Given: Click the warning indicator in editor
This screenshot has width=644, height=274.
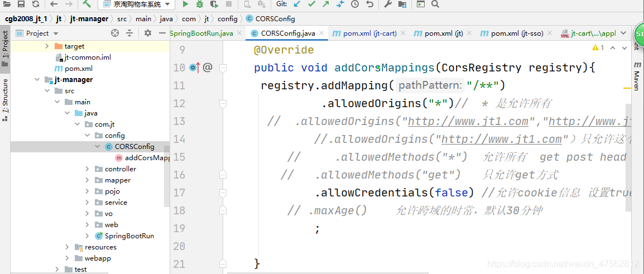Looking at the screenshot, I should coord(598,47).
